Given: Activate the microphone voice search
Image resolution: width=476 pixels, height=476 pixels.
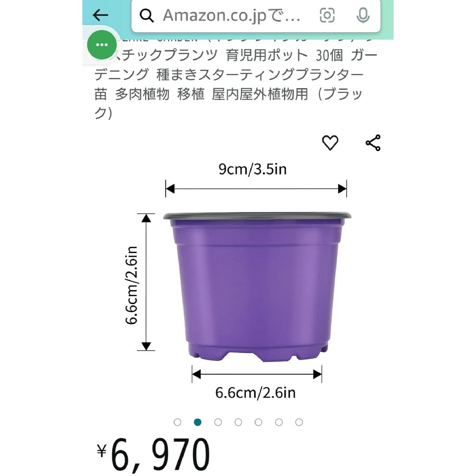Looking at the screenshot, I should click(x=363, y=15).
